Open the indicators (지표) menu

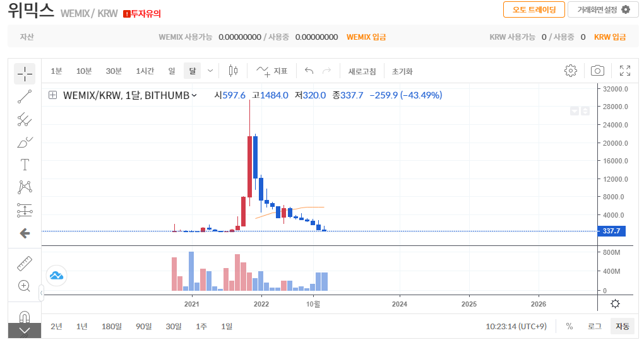click(272, 71)
